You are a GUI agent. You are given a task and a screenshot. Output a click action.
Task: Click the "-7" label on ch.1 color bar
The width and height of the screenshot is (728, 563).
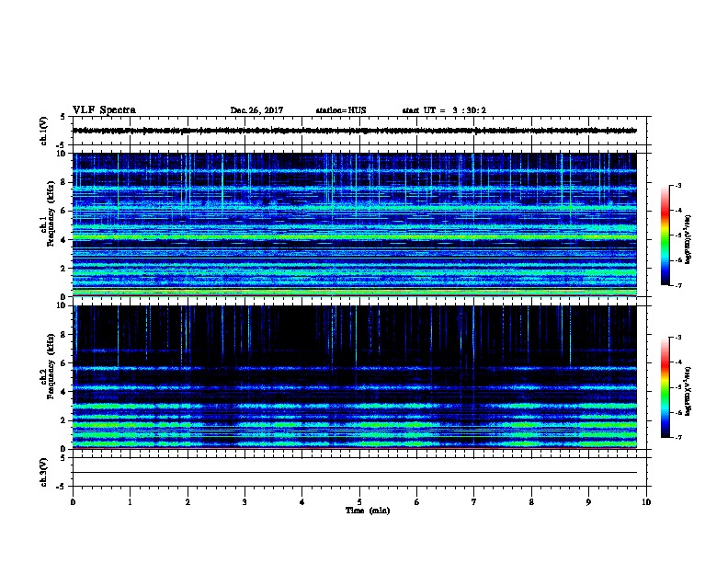pyautogui.click(x=678, y=285)
